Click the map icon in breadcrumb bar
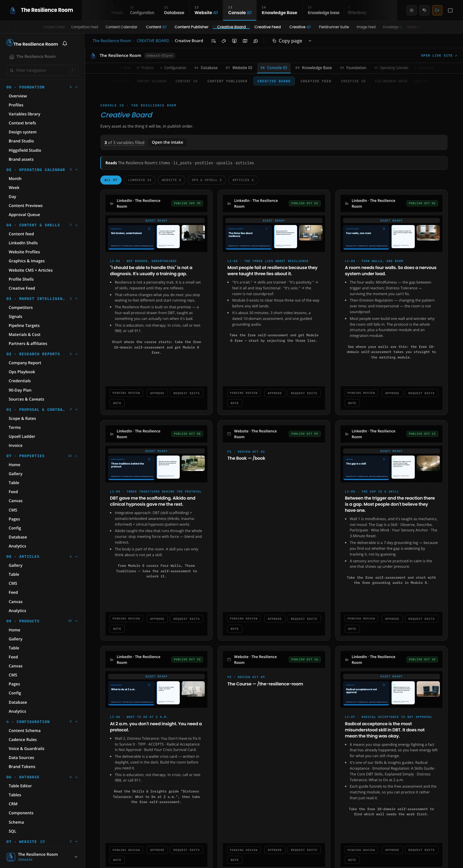The width and height of the screenshot is (463, 868). click(x=245, y=41)
